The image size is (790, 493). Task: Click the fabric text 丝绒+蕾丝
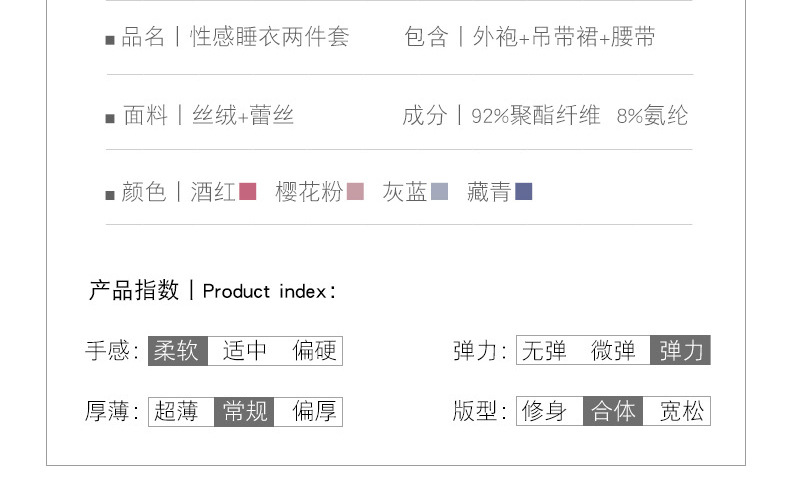(243, 116)
